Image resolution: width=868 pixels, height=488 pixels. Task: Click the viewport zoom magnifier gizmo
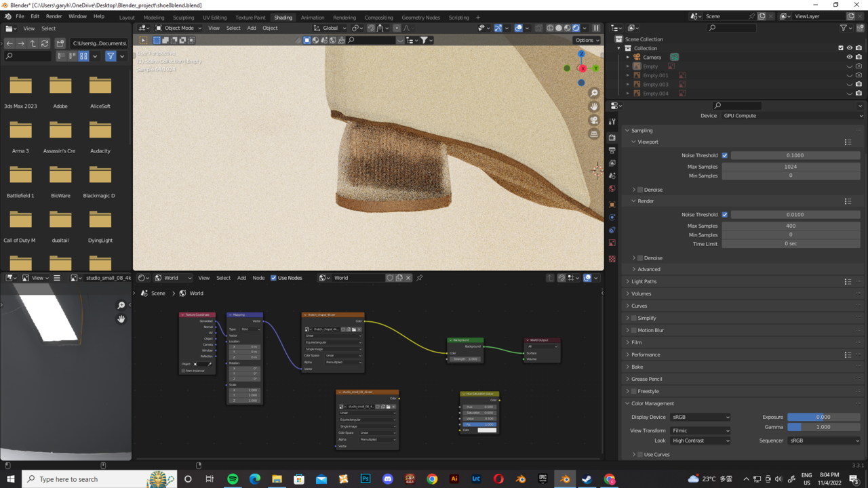point(594,93)
